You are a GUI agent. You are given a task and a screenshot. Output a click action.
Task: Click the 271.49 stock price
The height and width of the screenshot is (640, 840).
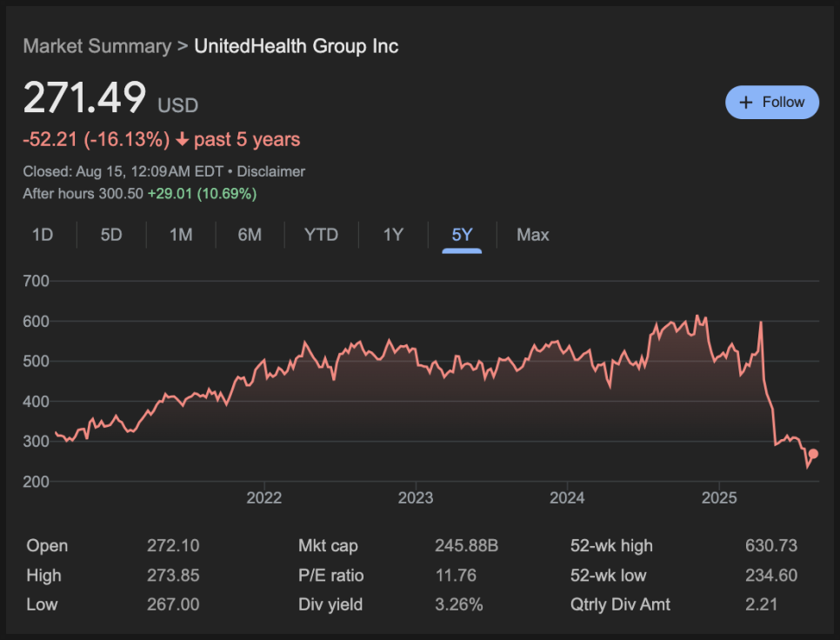tap(84, 97)
